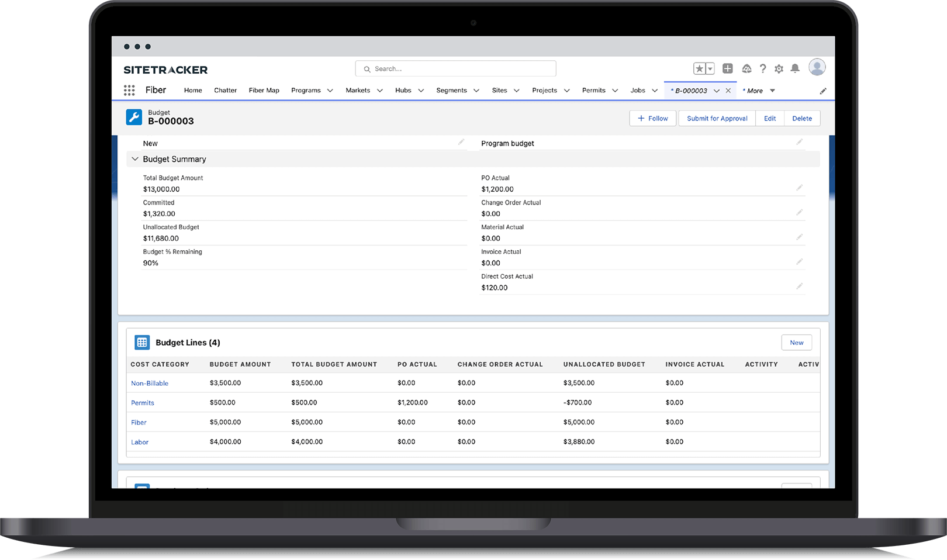
Task: Open the Programs tab
Action: [306, 91]
